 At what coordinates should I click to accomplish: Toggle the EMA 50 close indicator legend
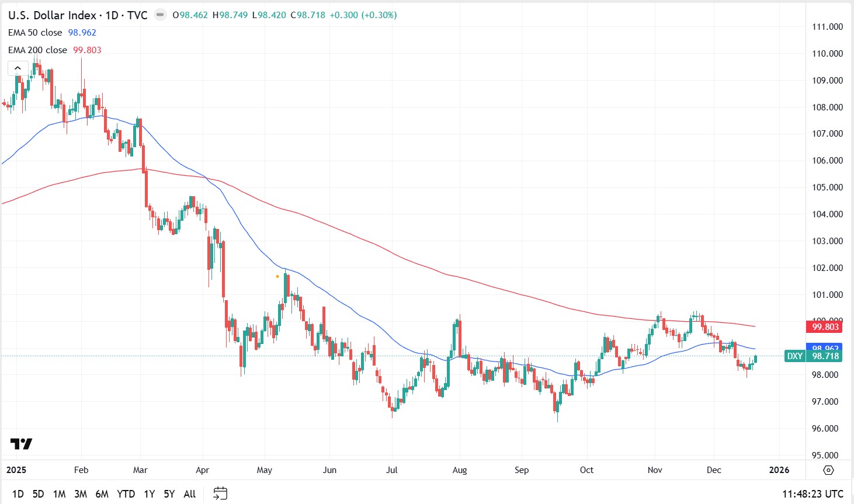(35, 33)
